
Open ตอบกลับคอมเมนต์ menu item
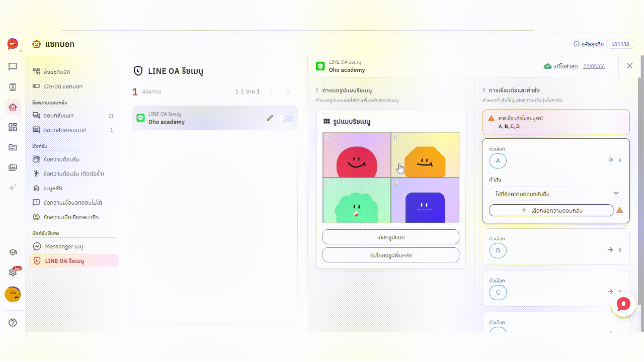coord(74,130)
